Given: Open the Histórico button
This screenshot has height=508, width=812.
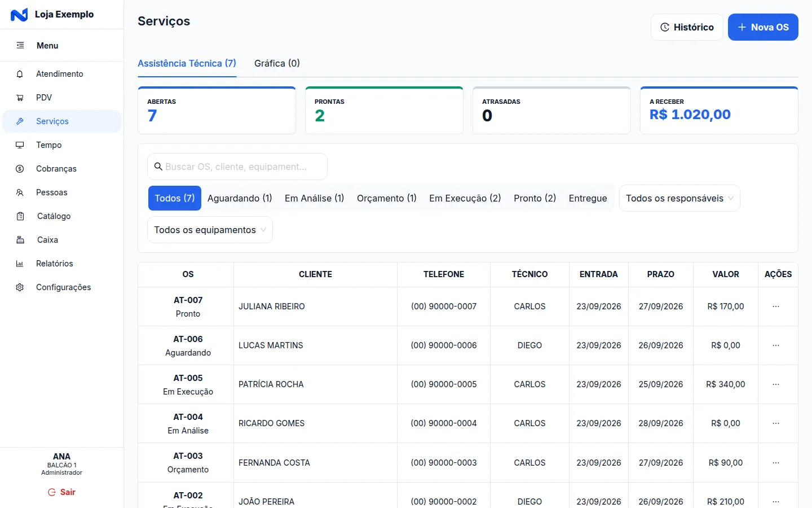Looking at the screenshot, I should tap(687, 27).
